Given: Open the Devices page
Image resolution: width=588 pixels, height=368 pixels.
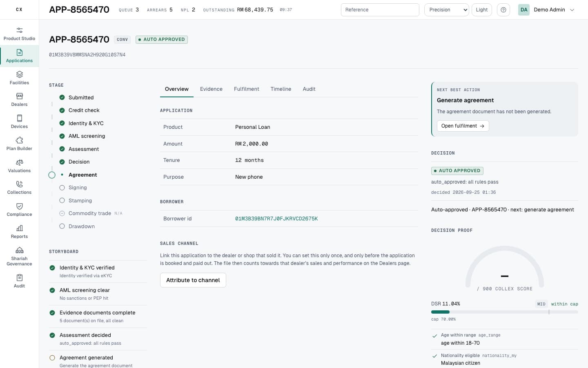Looking at the screenshot, I should pos(19,122).
